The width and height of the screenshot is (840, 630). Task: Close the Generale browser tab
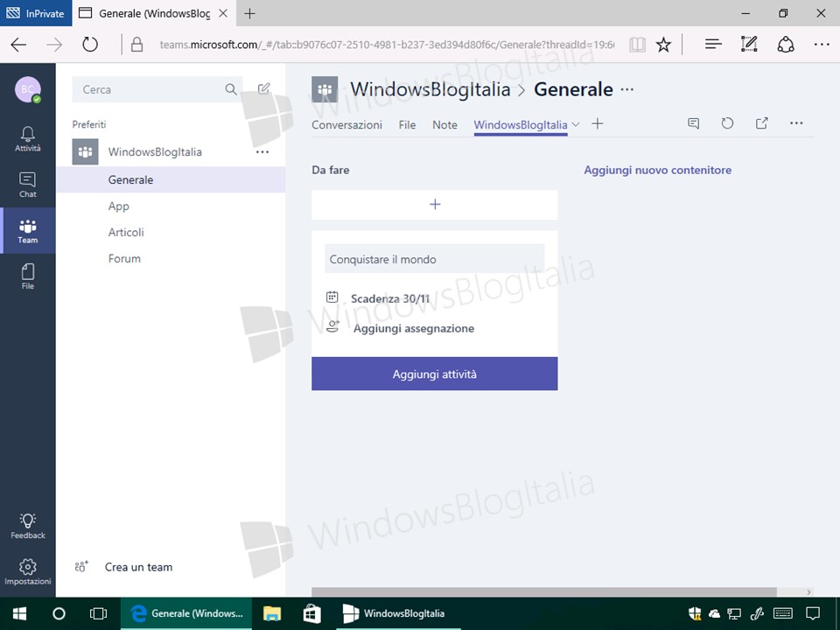223,13
